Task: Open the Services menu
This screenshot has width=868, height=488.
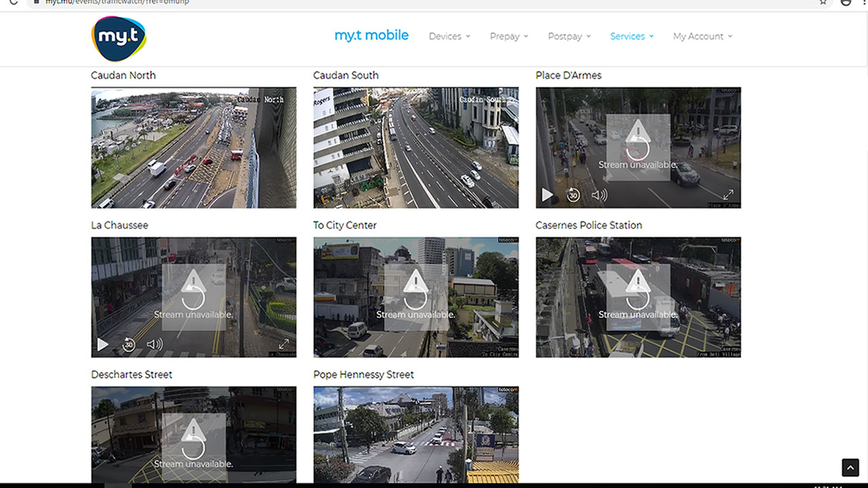Action: coord(631,37)
